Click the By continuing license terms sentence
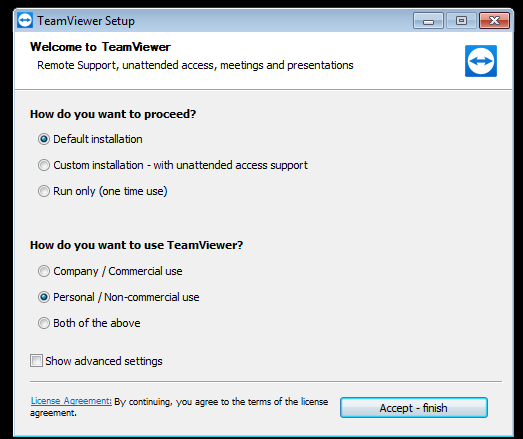The image size is (523, 439). click(179, 407)
